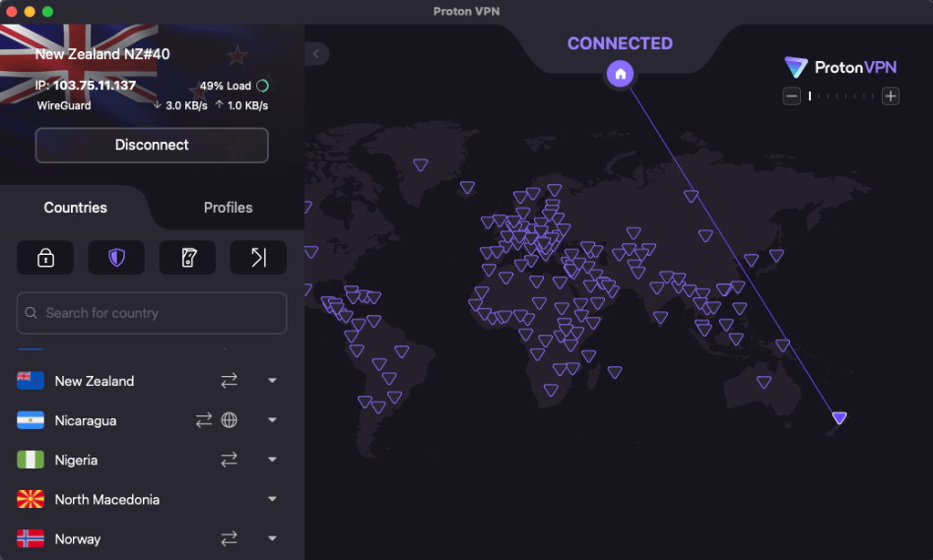Click the 49% Load indicator circle
933x560 pixels.
coord(262,86)
